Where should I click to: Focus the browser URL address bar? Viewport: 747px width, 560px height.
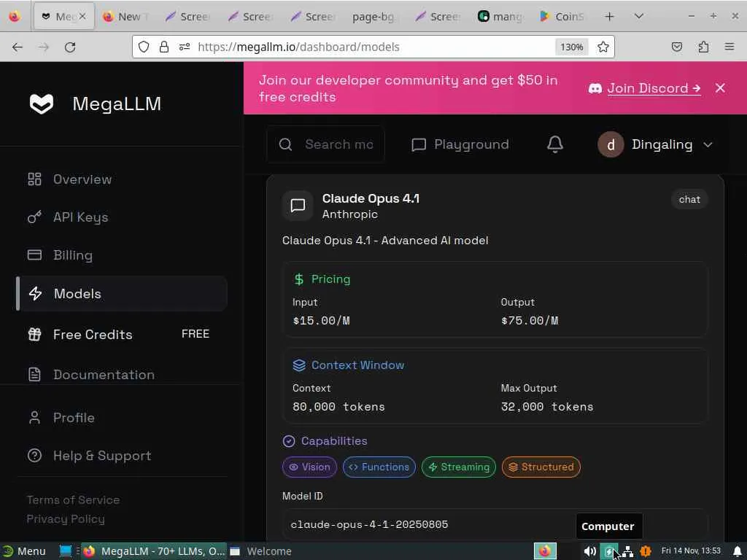coord(373,47)
